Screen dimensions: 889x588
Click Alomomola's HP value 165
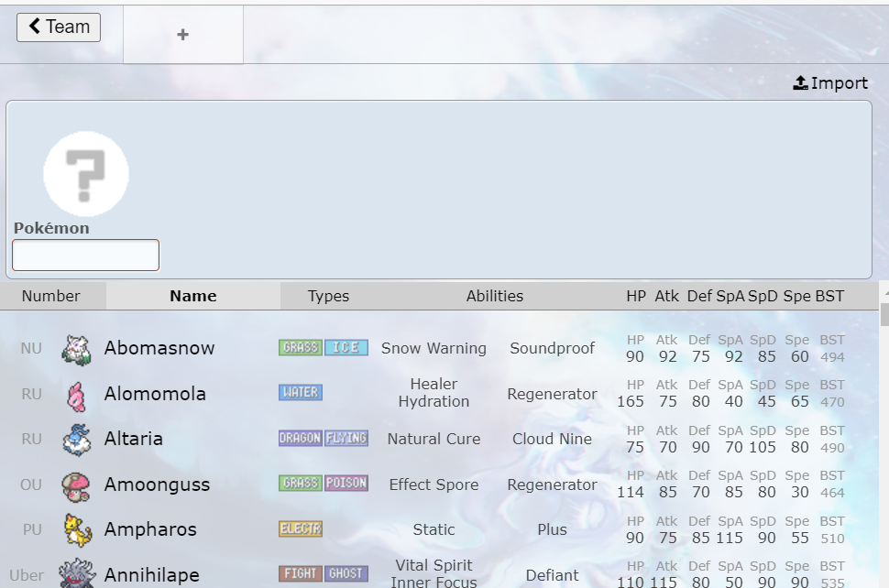[x=631, y=401]
